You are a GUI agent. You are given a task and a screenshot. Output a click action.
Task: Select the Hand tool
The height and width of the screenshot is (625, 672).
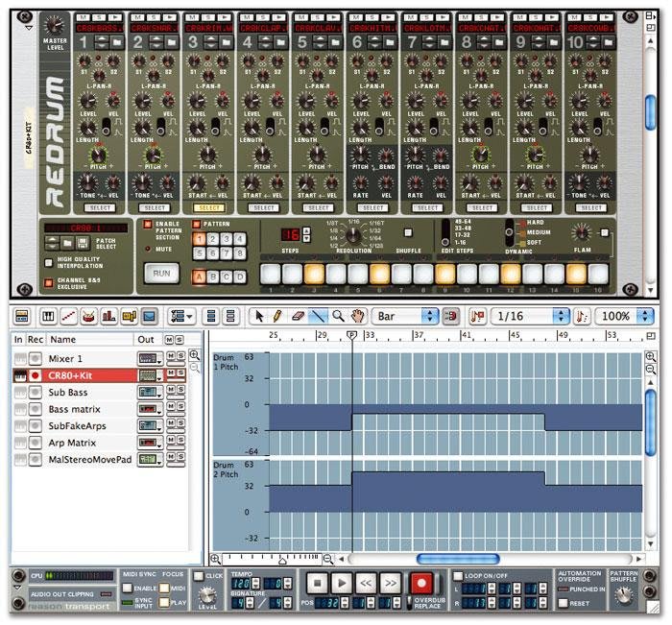click(358, 315)
